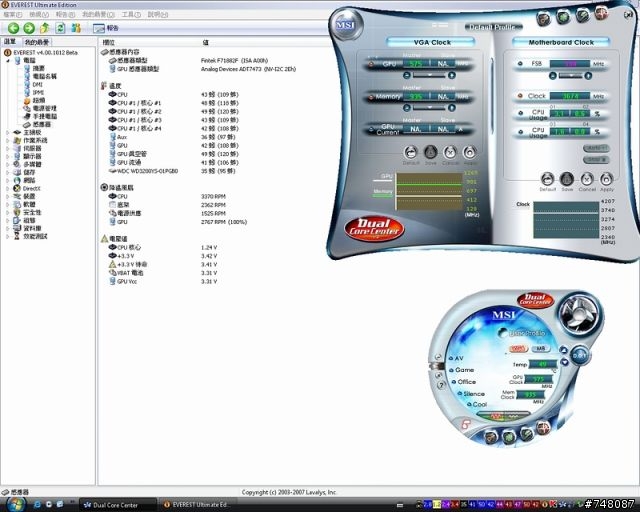640x512 pixels.
Task: Select the Office profile mode
Action: pyautogui.click(x=464, y=382)
